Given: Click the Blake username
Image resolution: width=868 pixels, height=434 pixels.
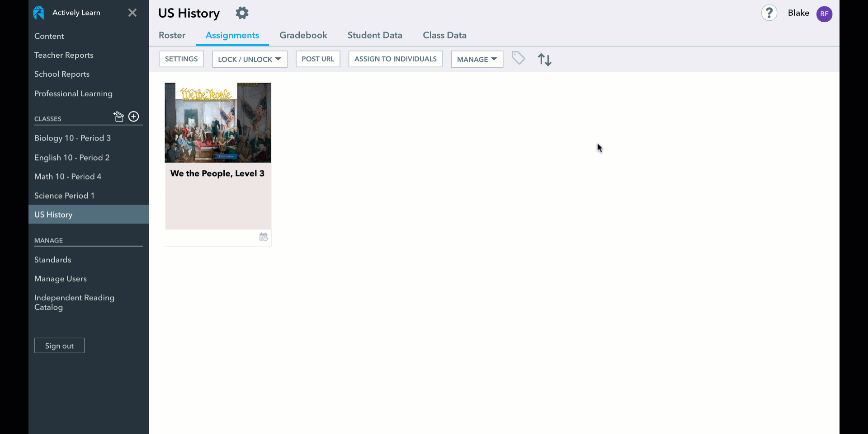Looking at the screenshot, I should pyautogui.click(x=798, y=13).
